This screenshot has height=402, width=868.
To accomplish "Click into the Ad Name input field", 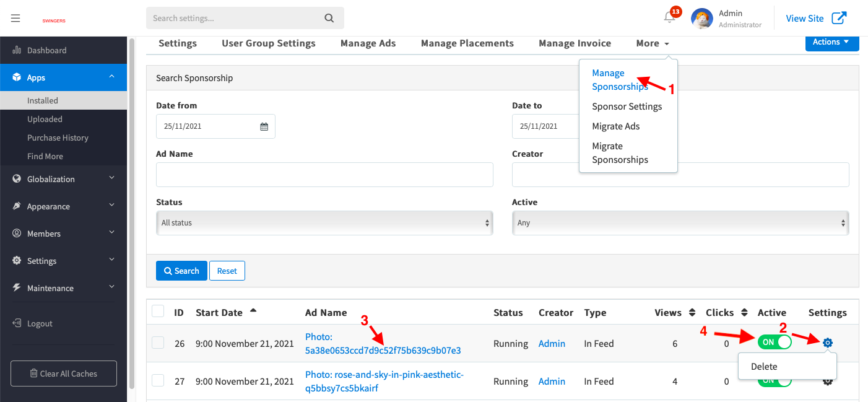I will pos(324,175).
